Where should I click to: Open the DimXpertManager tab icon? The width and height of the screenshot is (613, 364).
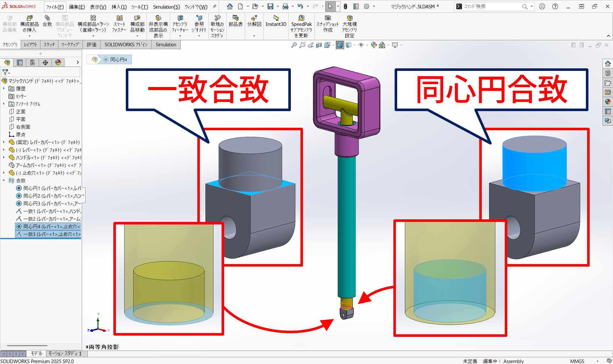click(x=45, y=63)
